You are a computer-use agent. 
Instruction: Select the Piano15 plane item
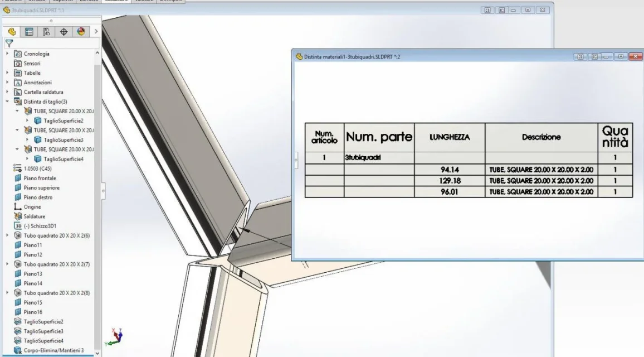33,302
